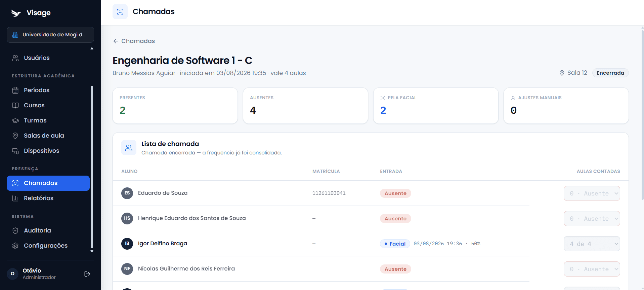This screenshot has height=290, width=644.
Task: Open the Usuários menu item
Action: [x=48, y=58]
